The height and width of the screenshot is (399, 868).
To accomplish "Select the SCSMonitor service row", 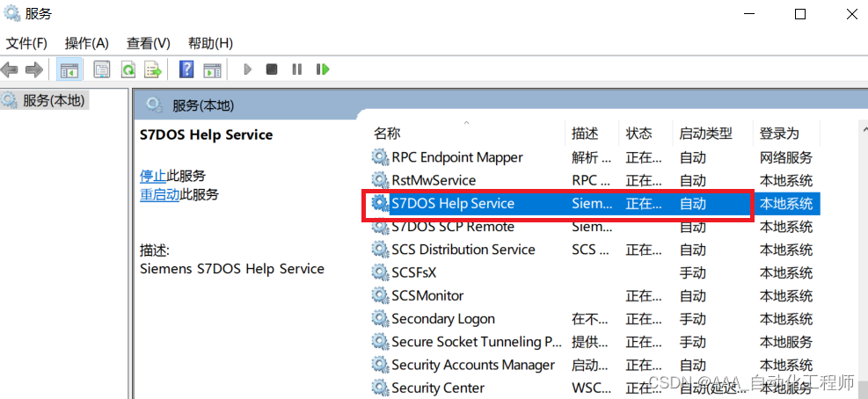I will pos(594,295).
